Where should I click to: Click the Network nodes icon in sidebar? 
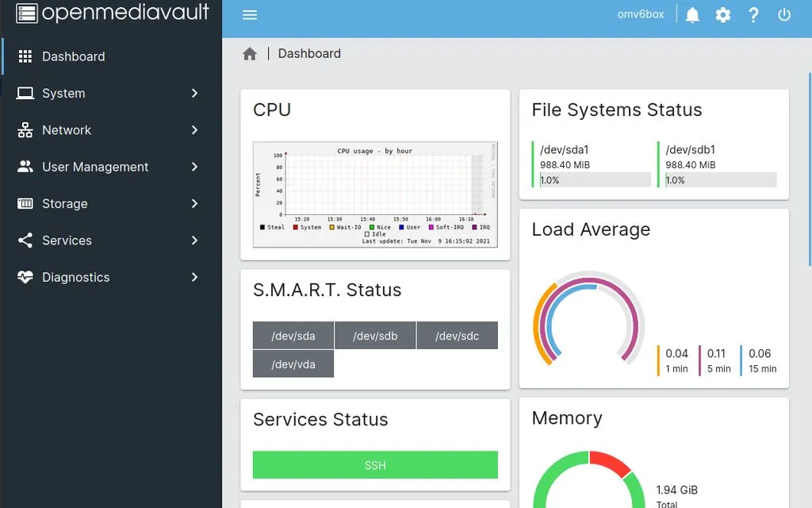tap(24, 129)
